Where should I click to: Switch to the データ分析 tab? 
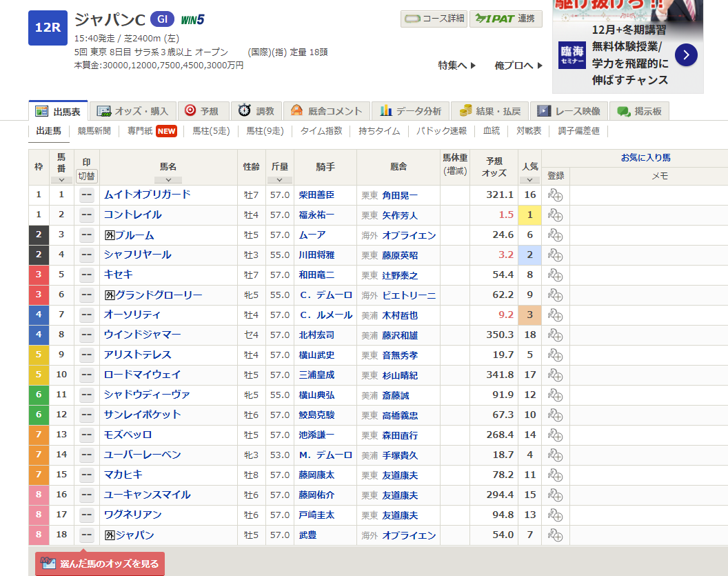tap(410, 111)
